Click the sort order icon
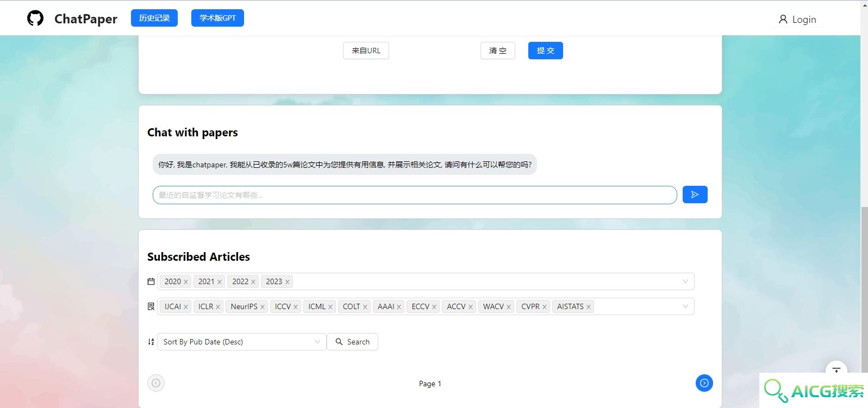868x408 pixels. [x=151, y=342]
